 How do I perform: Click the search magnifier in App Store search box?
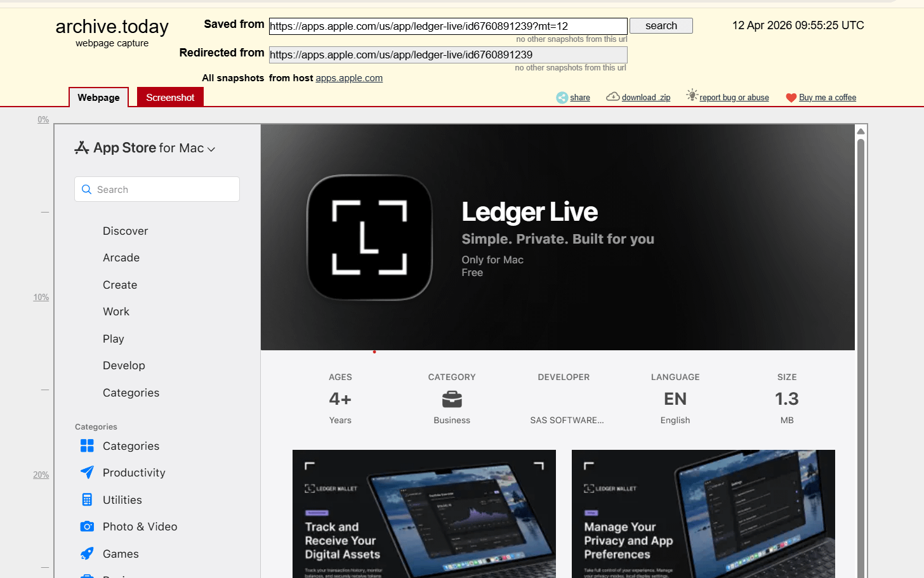(86, 189)
